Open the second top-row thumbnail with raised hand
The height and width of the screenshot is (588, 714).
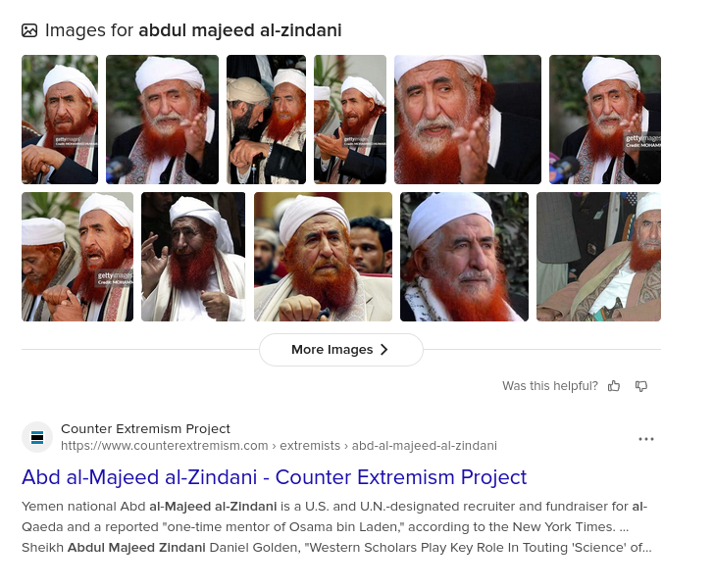[x=162, y=120]
